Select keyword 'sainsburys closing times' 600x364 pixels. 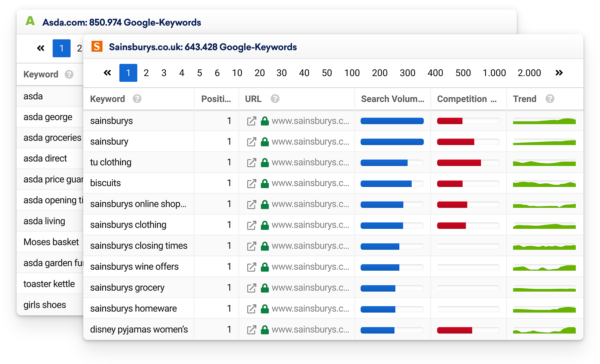point(139,246)
